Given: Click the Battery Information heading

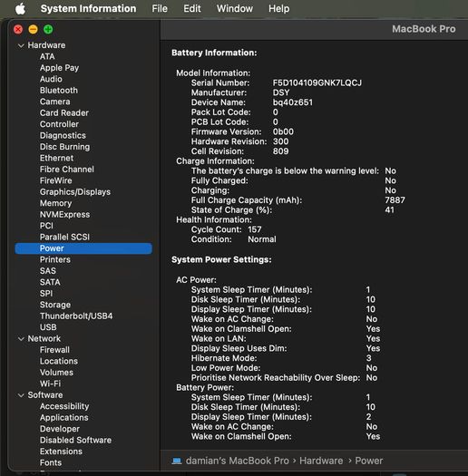Looking at the screenshot, I should [214, 53].
